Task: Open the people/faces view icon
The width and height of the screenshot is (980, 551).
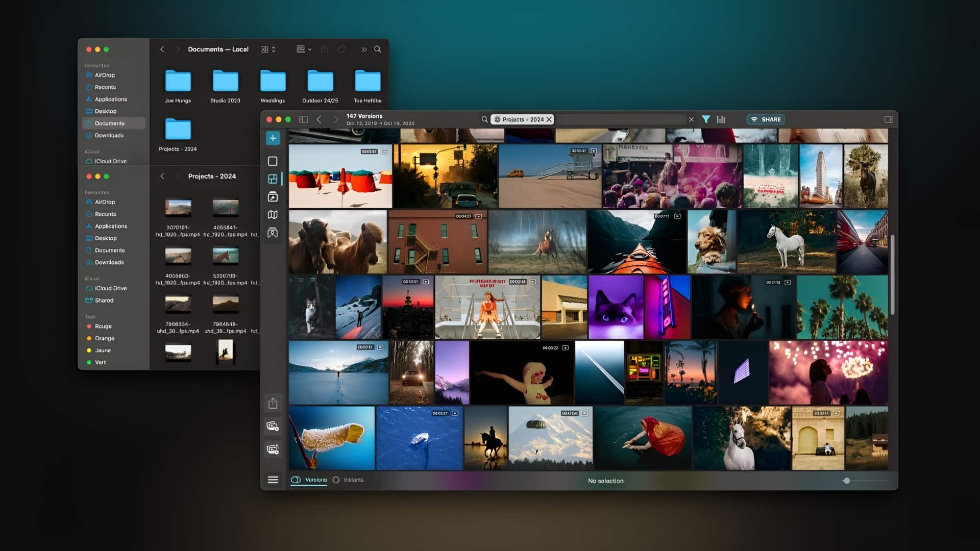Action: point(273,233)
